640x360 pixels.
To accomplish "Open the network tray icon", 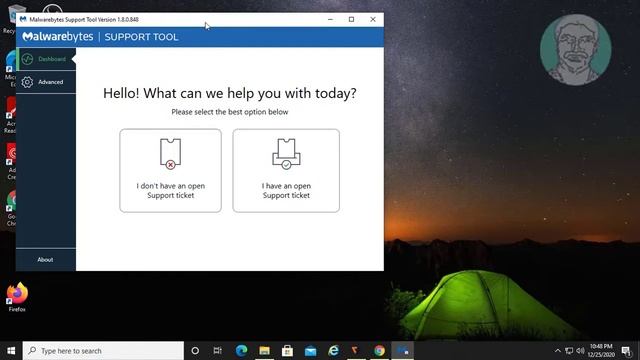I will 569,351.
